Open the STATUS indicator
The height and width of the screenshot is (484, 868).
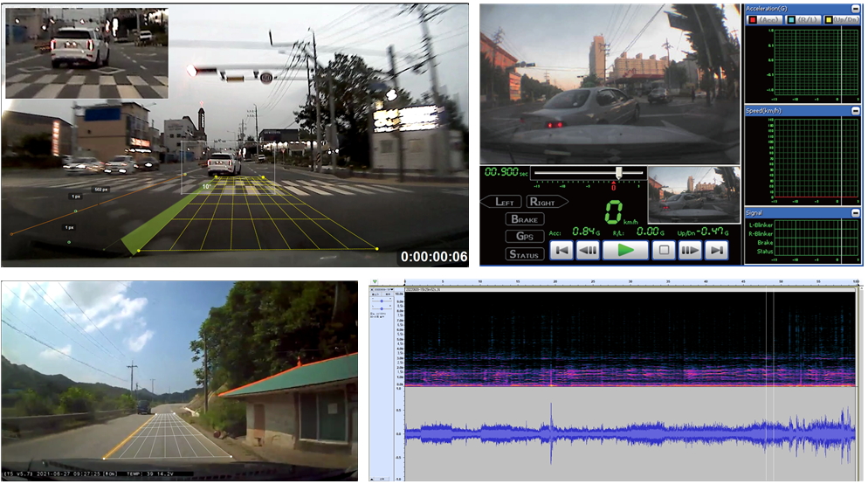click(525, 254)
